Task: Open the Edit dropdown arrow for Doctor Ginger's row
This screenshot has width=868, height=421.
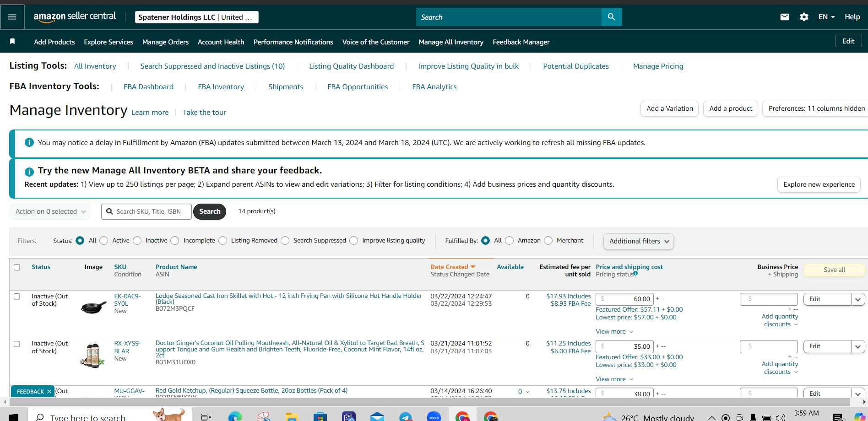Action: tap(858, 347)
